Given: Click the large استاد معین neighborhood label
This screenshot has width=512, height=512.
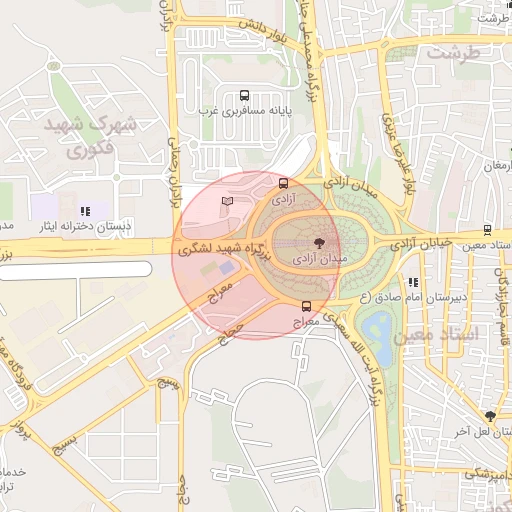Looking at the screenshot, I should coord(436,335).
